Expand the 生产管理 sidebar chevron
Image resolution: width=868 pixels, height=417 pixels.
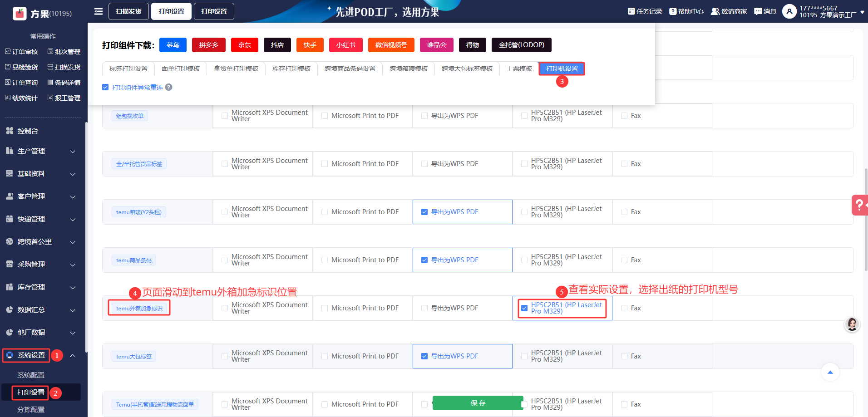tap(73, 151)
